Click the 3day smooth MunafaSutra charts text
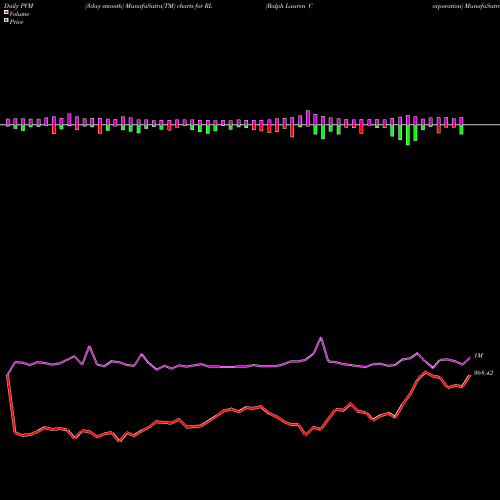500x500 pixels. [148, 6]
